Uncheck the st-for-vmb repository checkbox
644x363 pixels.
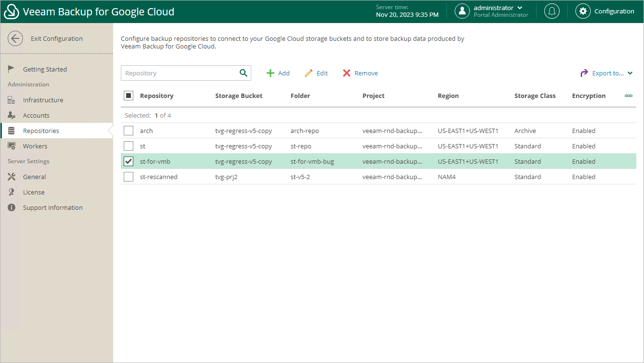129,161
